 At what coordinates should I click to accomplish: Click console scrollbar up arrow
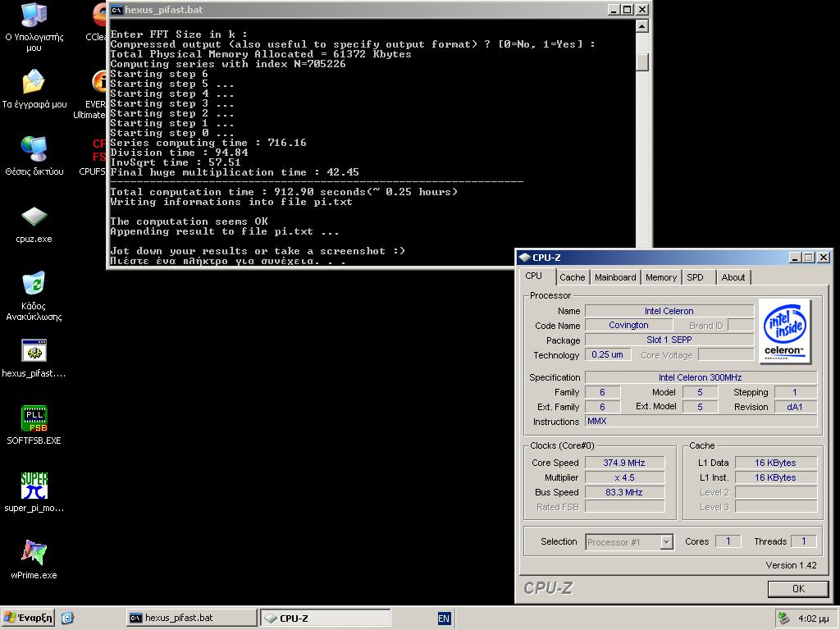pos(642,25)
